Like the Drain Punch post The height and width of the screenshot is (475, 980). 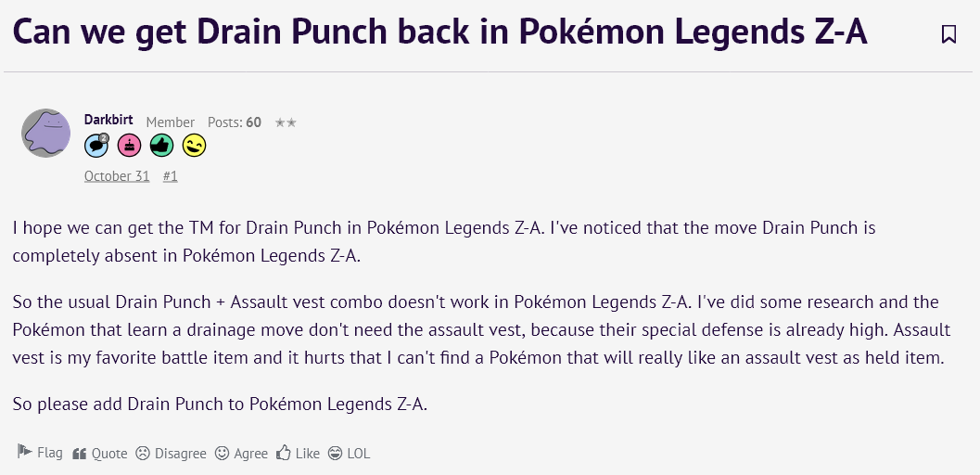click(299, 453)
